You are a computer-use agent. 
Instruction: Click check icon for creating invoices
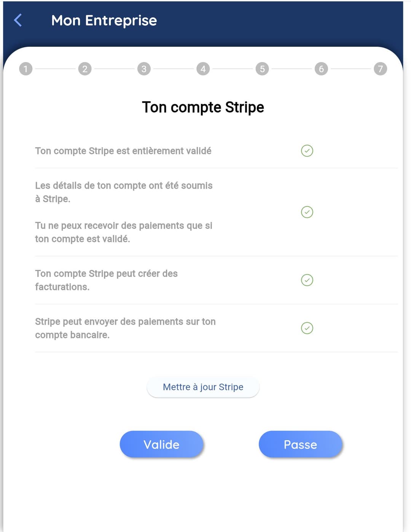point(307,280)
